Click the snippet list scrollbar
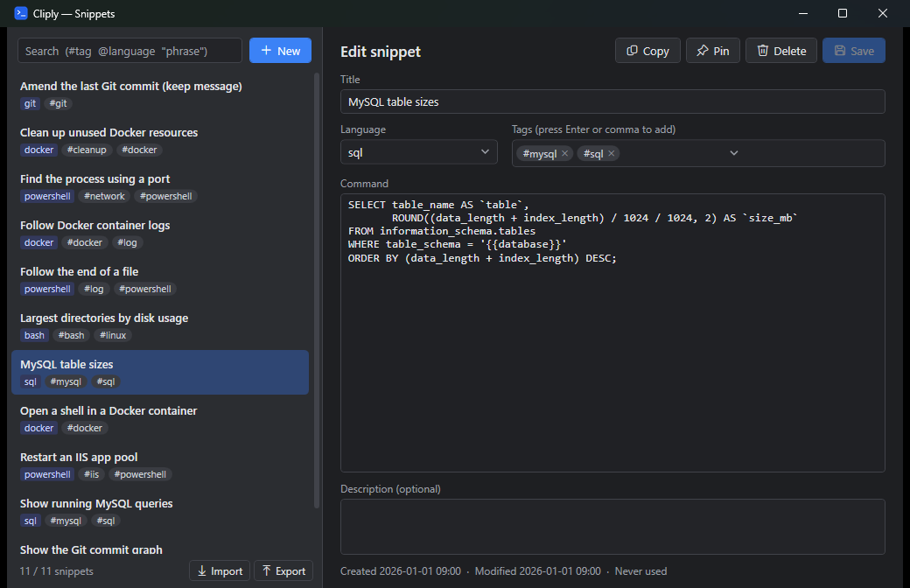 [x=317, y=290]
